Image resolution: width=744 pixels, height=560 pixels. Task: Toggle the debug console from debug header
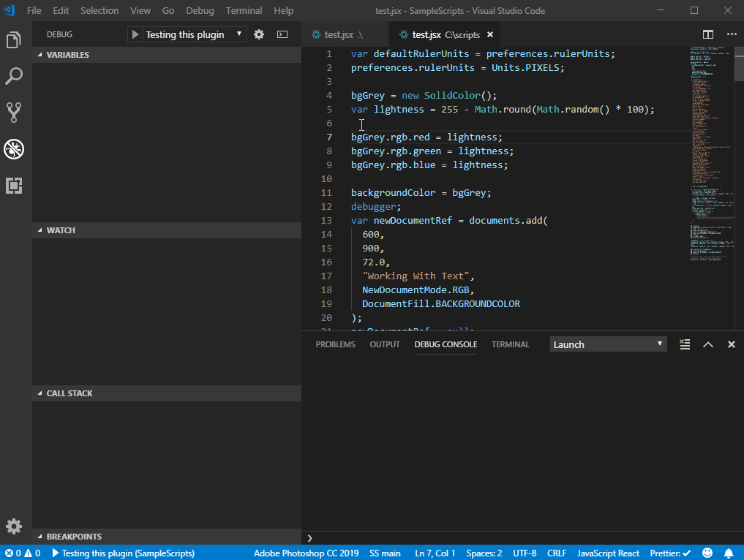point(282,34)
